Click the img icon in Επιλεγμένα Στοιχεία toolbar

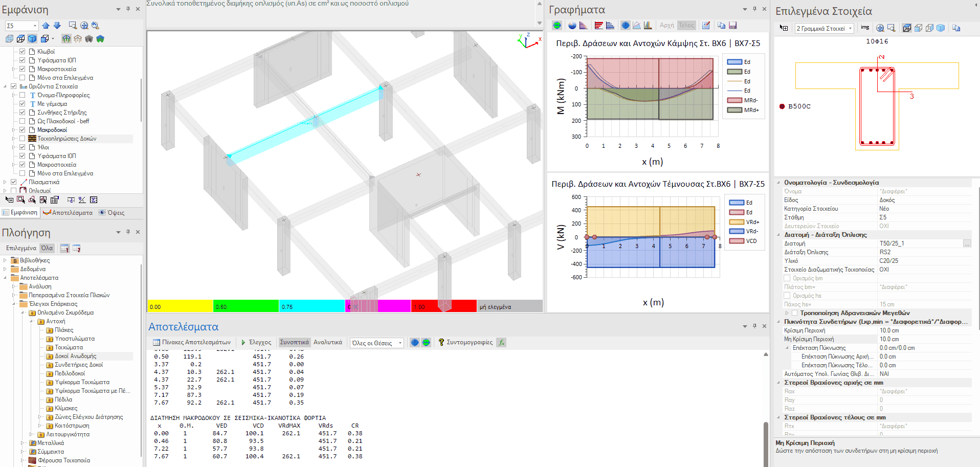pos(865,28)
